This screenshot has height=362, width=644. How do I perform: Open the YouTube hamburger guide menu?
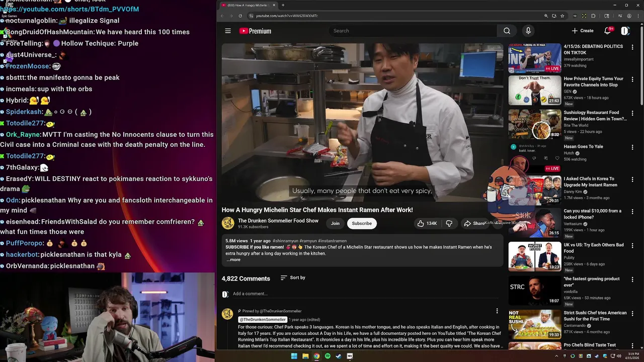click(228, 31)
